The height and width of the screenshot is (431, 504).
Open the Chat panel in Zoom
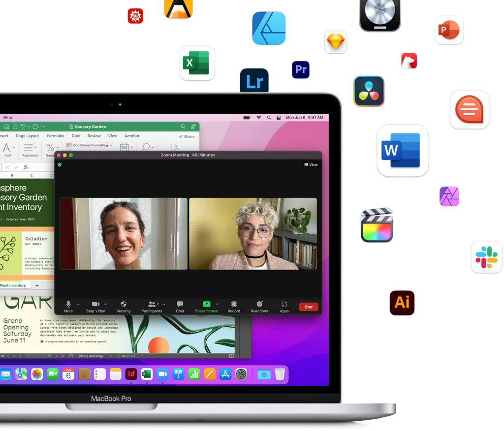tap(180, 307)
